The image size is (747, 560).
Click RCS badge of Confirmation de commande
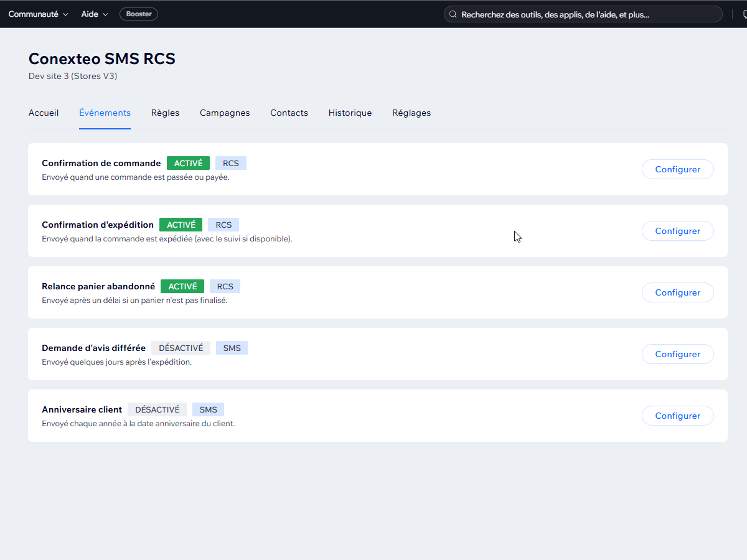coord(231,163)
